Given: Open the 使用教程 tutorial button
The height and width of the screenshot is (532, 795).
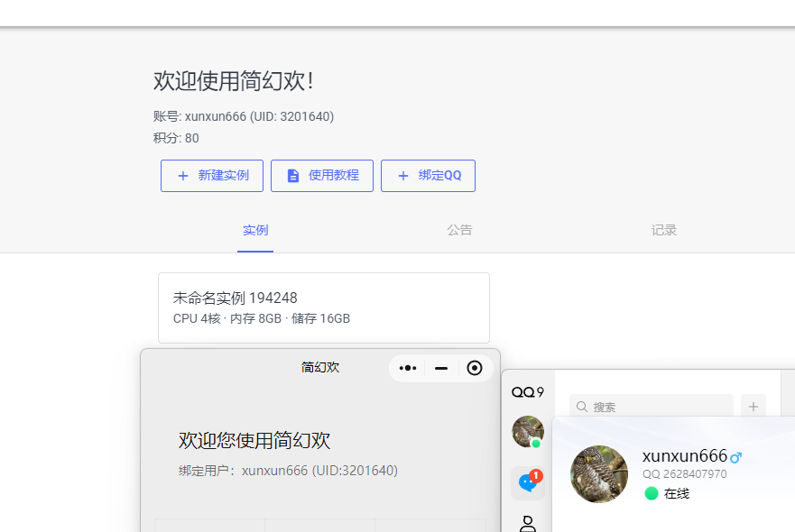Looking at the screenshot, I should click(322, 176).
